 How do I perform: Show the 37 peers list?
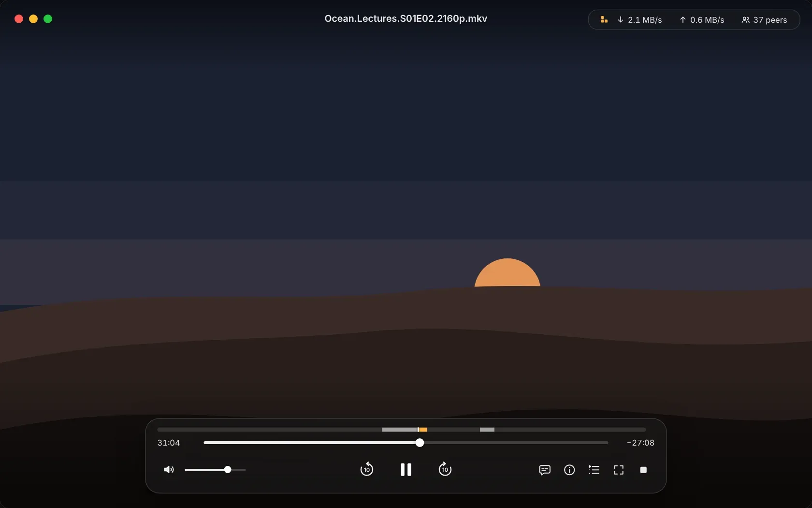[764, 20]
